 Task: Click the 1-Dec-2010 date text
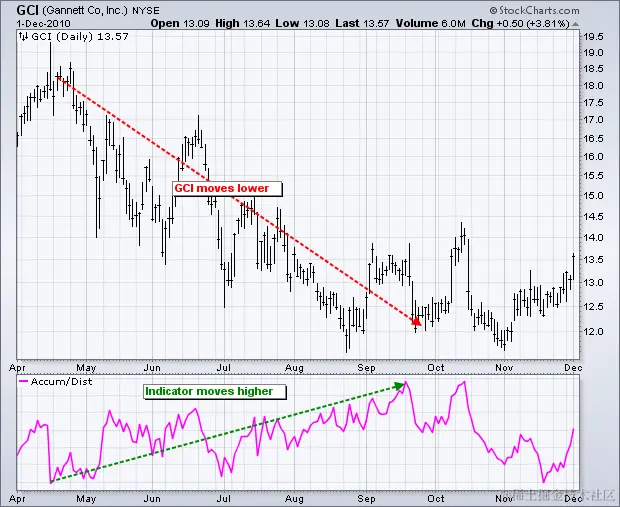coord(43,23)
